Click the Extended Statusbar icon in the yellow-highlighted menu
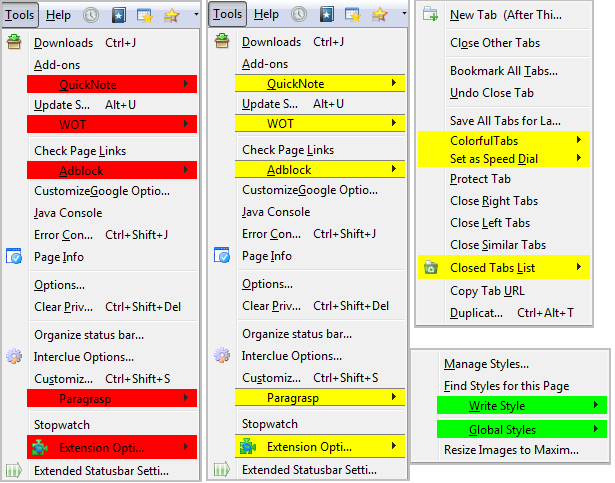Image resolution: width=615 pixels, height=483 pixels. tap(222, 469)
